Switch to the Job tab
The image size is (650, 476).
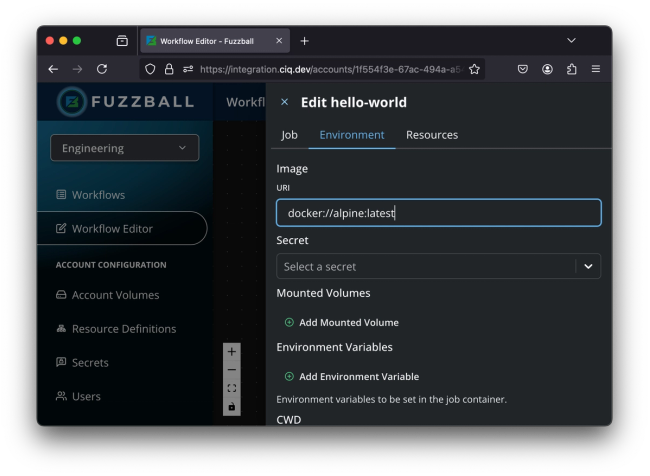289,135
